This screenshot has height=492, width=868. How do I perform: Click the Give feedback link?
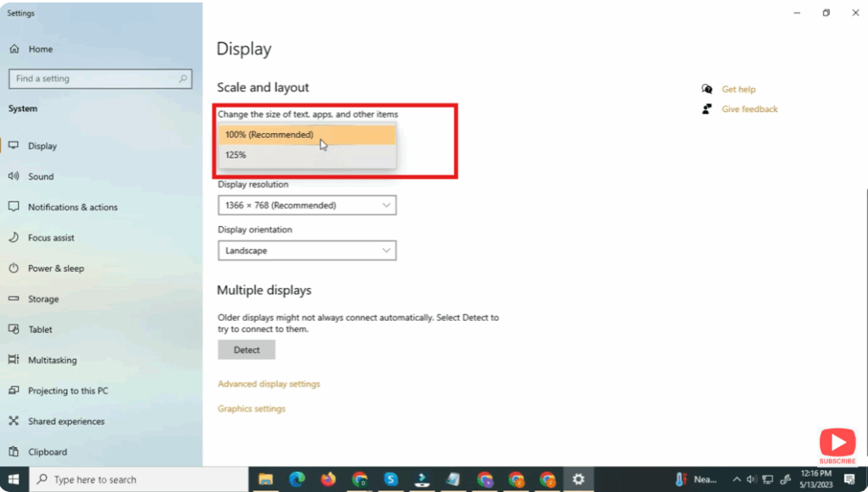point(748,108)
